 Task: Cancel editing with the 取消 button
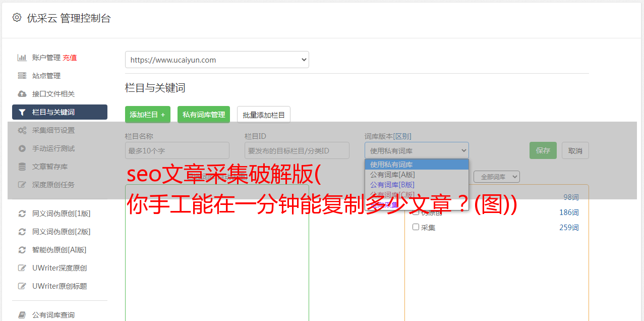pyautogui.click(x=575, y=150)
